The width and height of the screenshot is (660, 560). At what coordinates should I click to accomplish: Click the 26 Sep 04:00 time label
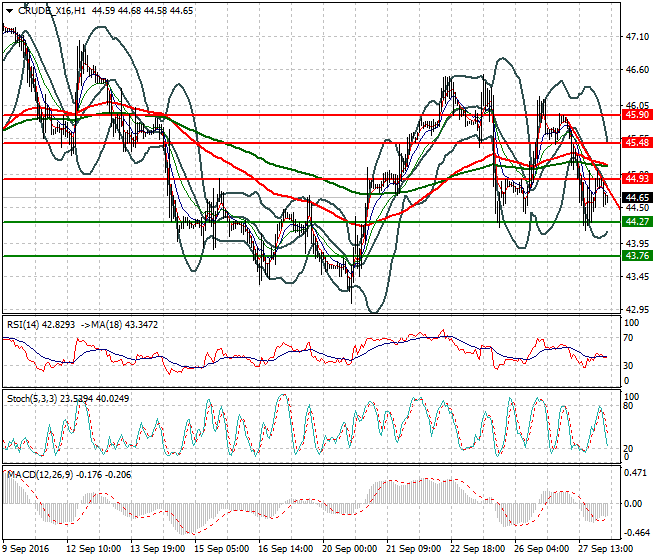[542, 549]
